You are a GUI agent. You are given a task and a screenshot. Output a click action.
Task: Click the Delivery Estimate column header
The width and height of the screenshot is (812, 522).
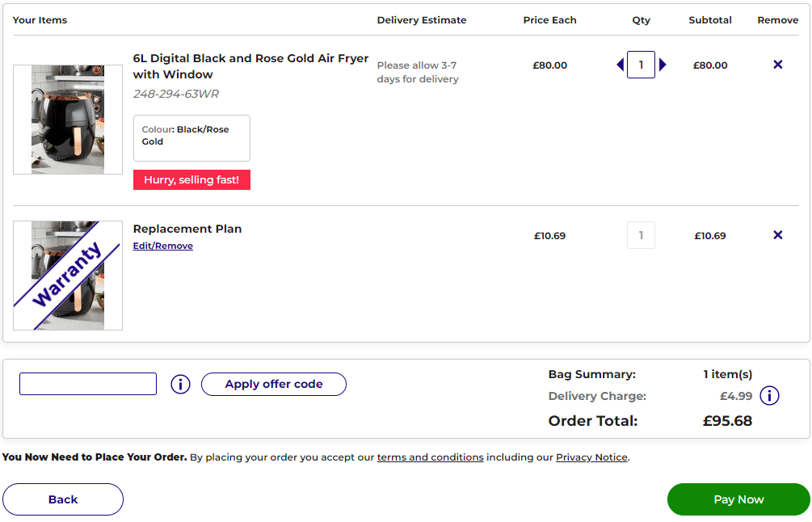(x=422, y=20)
